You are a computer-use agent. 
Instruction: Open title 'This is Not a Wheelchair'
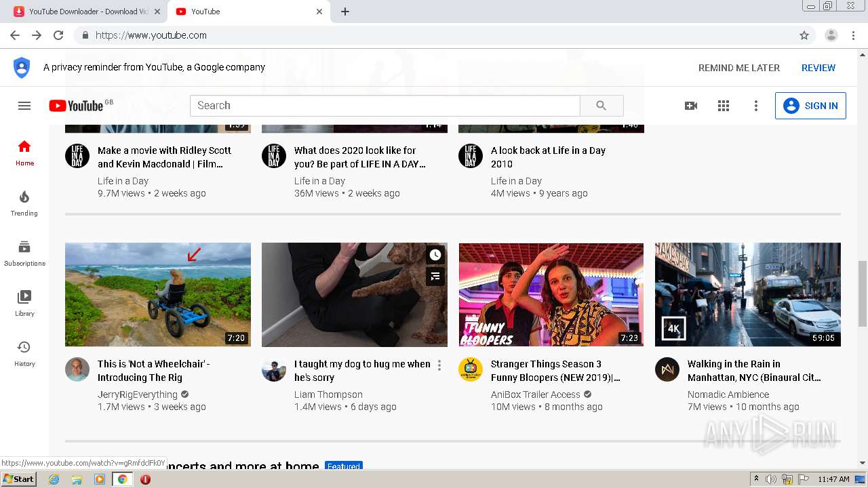click(154, 371)
